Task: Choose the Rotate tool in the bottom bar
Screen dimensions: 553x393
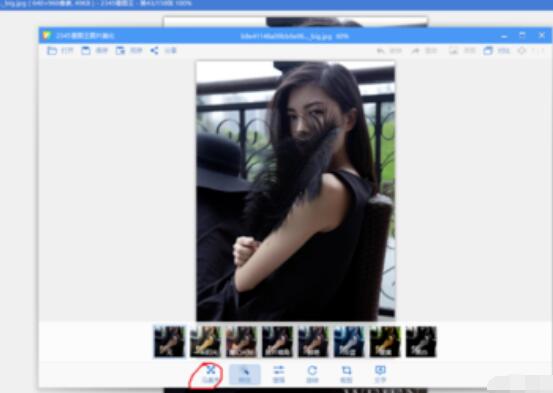Action: coord(312,374)
